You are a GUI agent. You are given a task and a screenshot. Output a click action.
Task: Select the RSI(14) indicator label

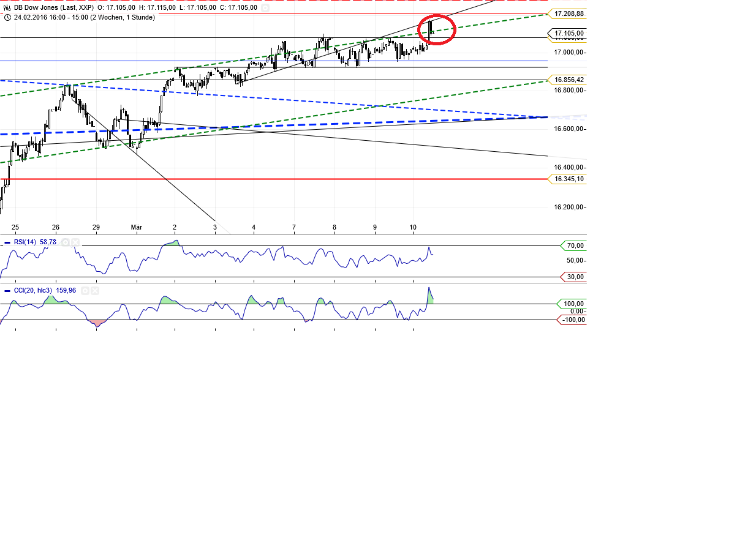[26, 242]
